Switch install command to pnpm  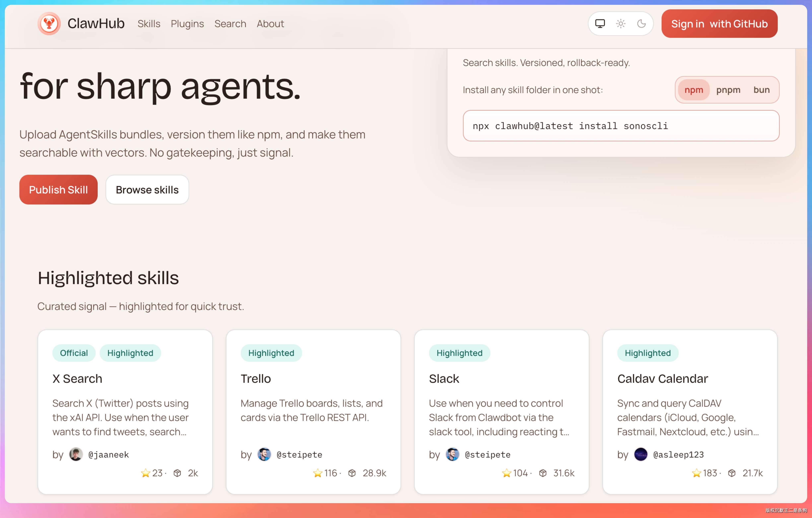pos(728,90)
